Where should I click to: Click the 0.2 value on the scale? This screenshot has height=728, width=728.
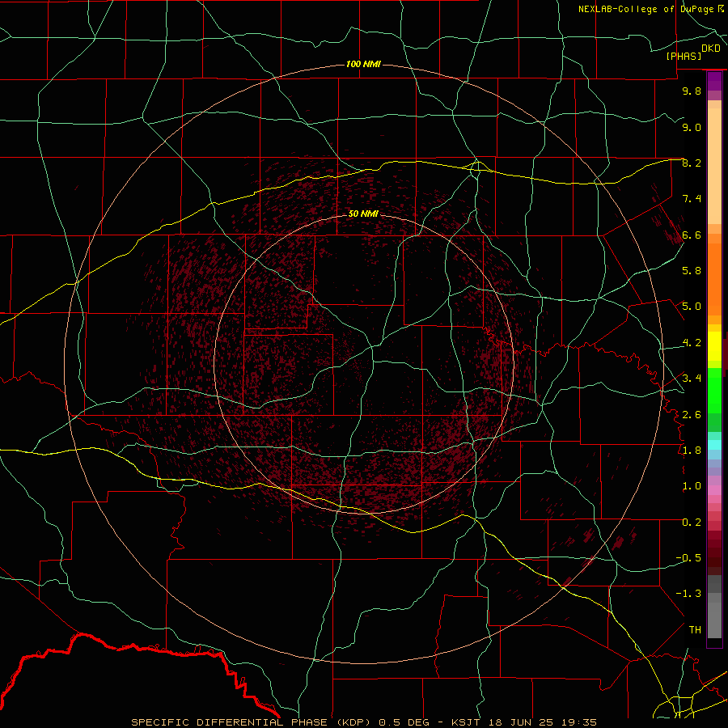(692, 523)
